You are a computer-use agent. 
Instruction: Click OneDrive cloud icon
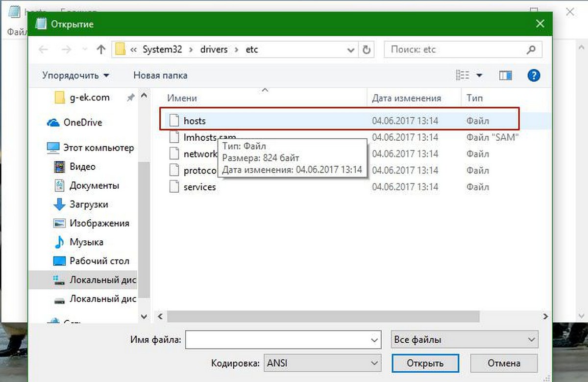click(53, 123)
